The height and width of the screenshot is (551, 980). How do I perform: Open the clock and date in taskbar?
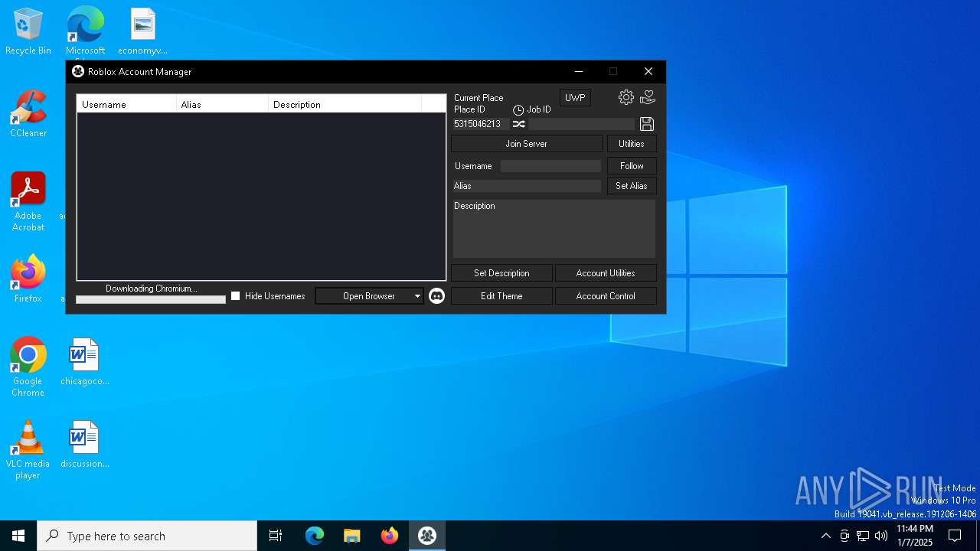pos(915,536)
